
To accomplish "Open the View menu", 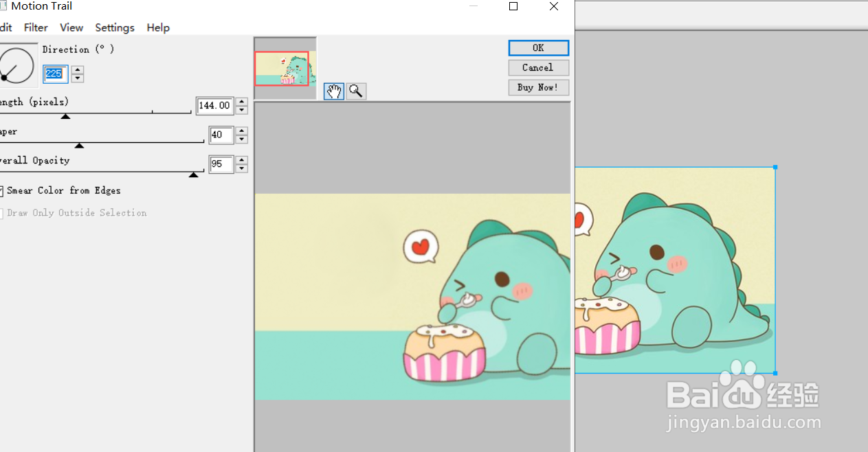I will pyautogui.click(x=71, y=27).
